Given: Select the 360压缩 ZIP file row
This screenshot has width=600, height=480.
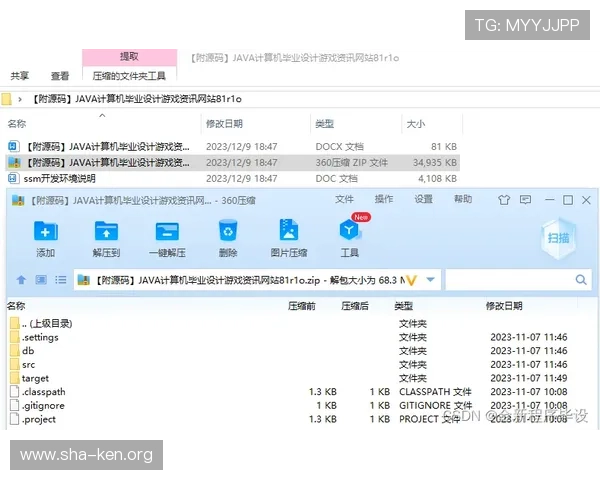Looking at the screenshot, I should pos(232,163).
